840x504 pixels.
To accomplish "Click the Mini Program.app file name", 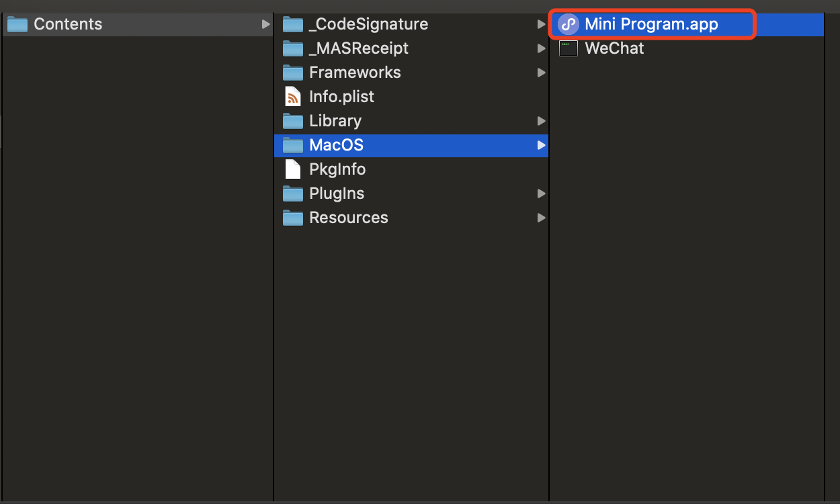I will (651, 24).
